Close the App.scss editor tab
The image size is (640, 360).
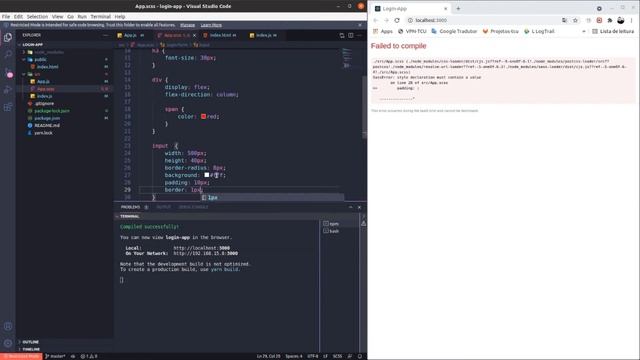pos(194,36)
